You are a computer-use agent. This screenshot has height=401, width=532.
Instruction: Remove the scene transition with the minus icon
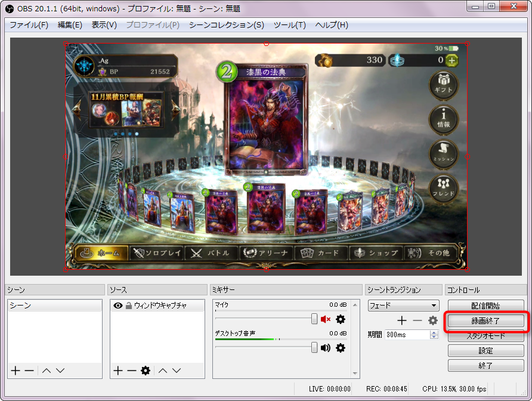[x=417, y=320]
